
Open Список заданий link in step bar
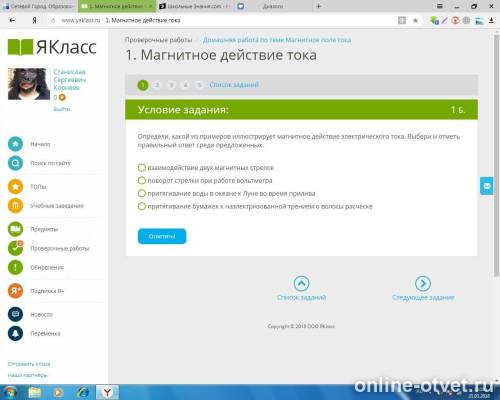click(234, 85)
